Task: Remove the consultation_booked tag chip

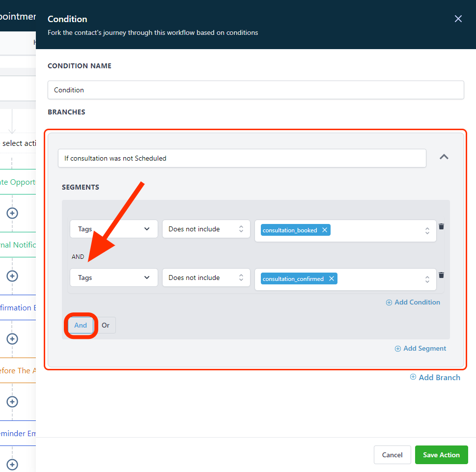Action: 325,230
